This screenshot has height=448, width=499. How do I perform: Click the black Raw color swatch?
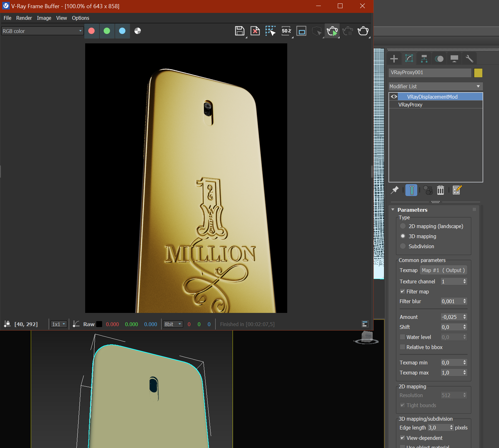coord(99,324)
